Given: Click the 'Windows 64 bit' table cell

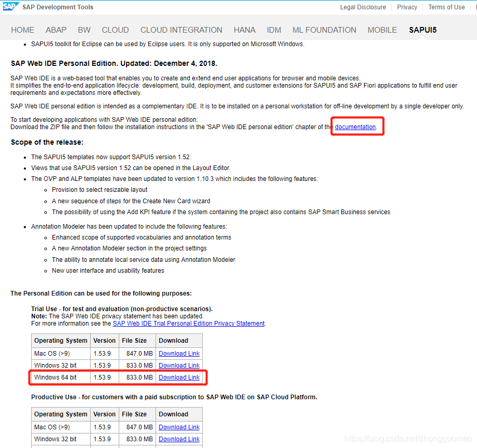Looking at the screenshot, I should [x=61, y=377].
